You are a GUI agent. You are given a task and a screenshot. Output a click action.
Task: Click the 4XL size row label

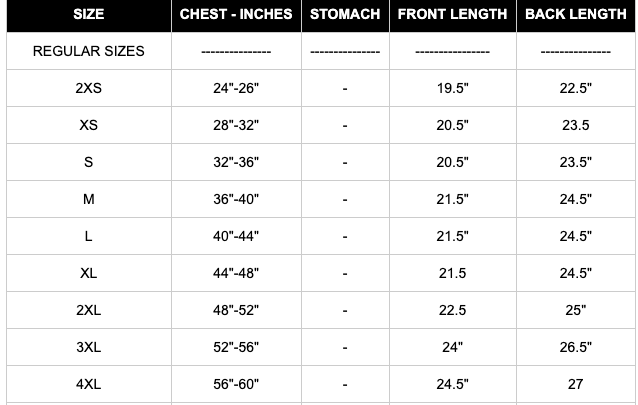point(88,383)
